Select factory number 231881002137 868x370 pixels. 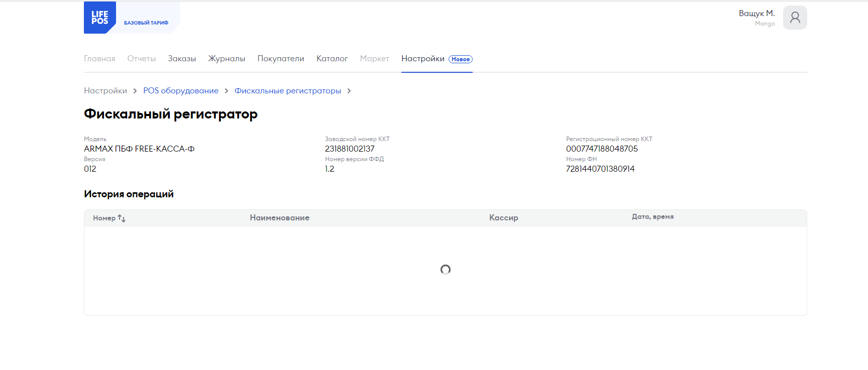point(350,149)
